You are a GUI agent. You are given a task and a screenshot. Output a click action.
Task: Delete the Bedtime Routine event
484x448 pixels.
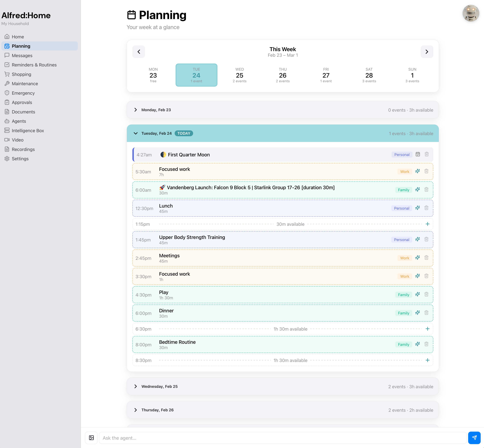click(426, 344)
